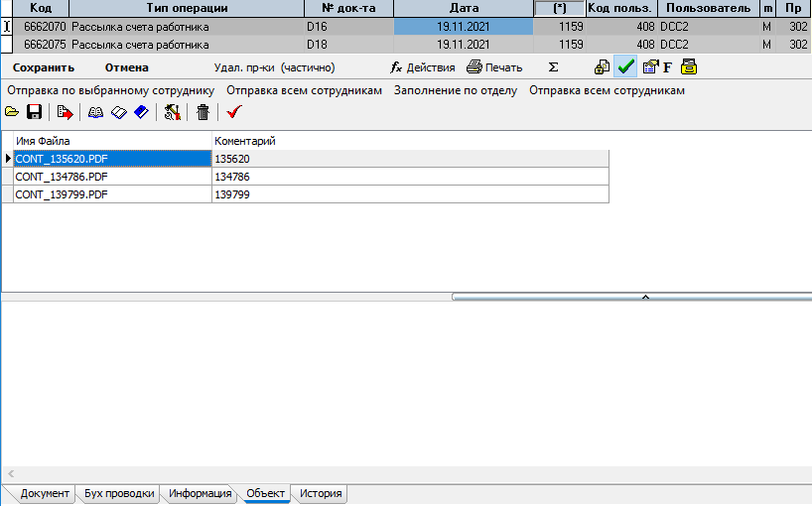The width and height of the screenshot is (812, 506).
Task: Open the Действия actions menu
Action: 423,67
